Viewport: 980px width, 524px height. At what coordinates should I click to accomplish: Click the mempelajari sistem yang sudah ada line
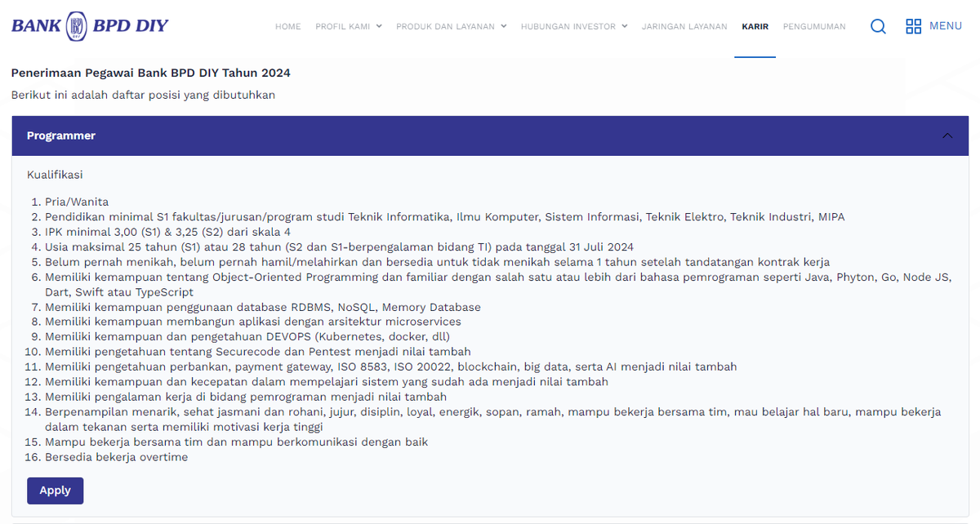(327, 381)
